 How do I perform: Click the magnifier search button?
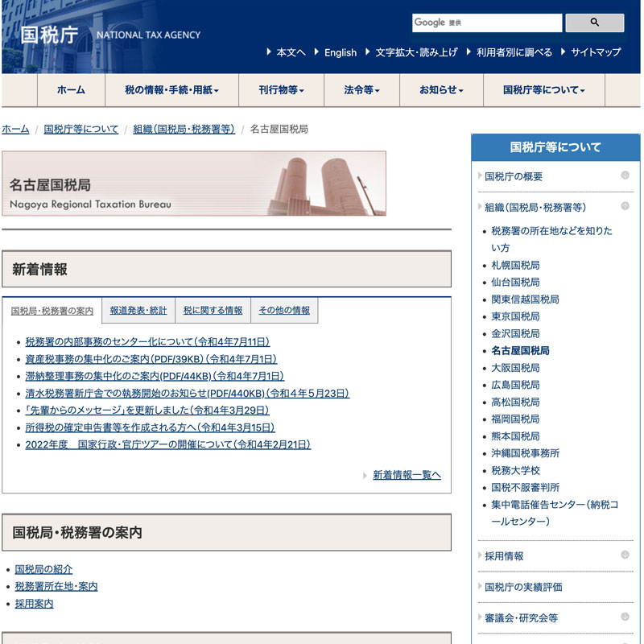pyautogui.click(x=594, y=23)
